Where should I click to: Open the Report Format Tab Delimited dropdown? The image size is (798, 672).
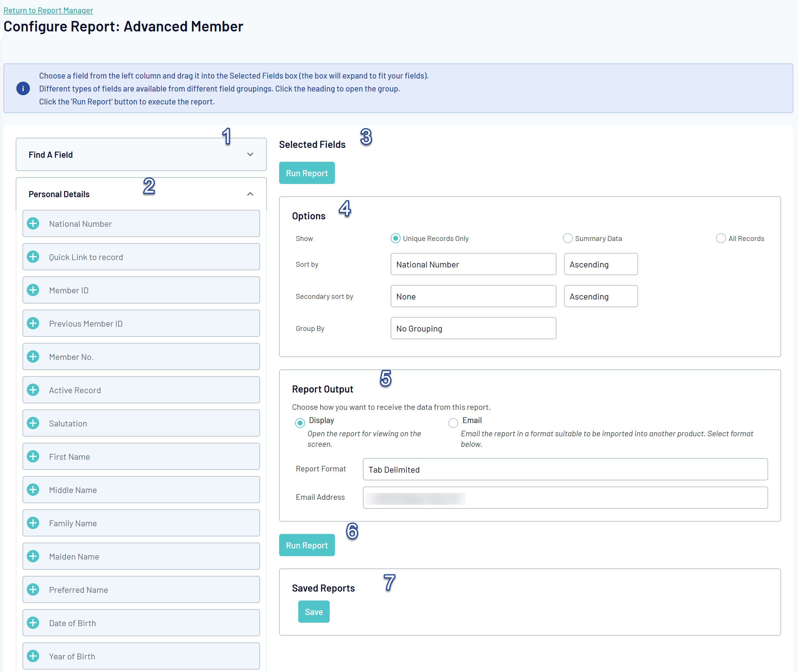pos(565,469)
